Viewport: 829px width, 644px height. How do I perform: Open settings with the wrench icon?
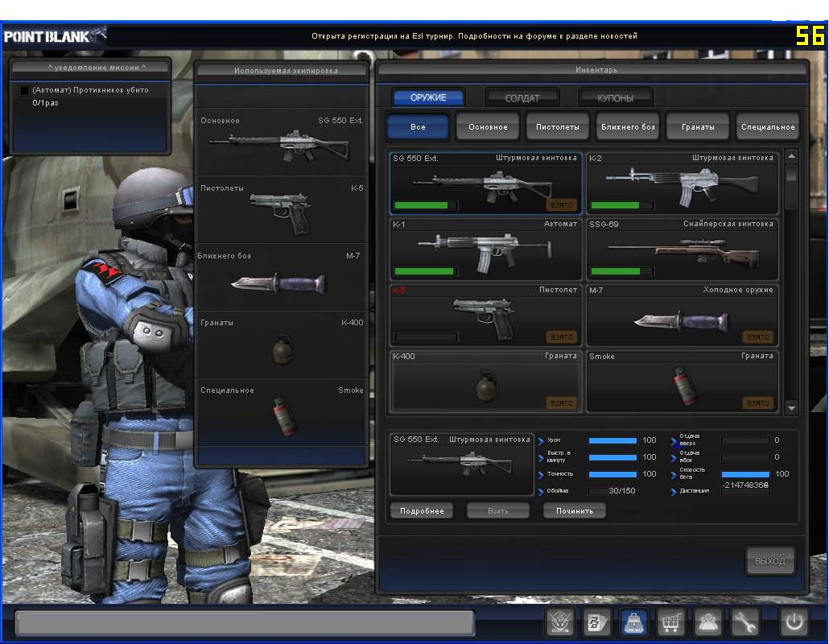click(745, 622)
